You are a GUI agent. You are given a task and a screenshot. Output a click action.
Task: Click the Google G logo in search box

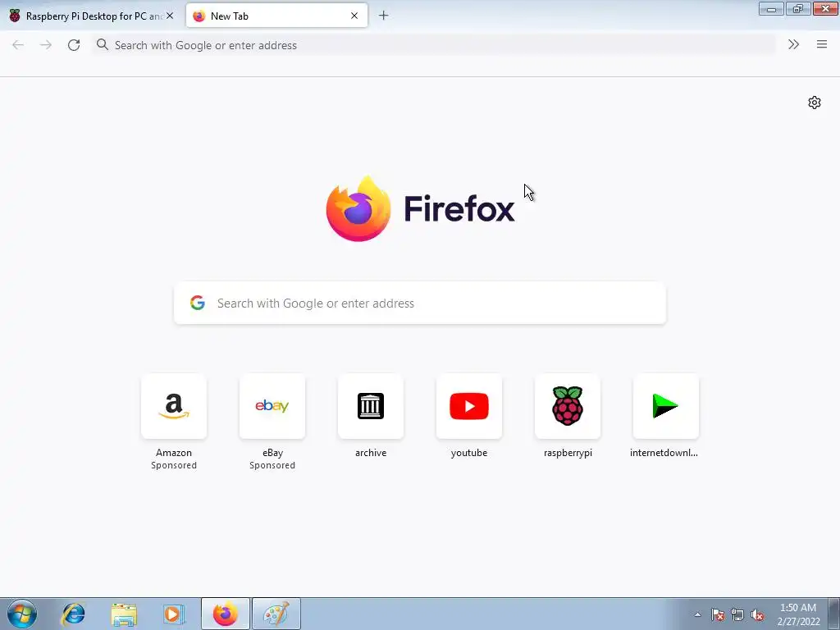198,303
